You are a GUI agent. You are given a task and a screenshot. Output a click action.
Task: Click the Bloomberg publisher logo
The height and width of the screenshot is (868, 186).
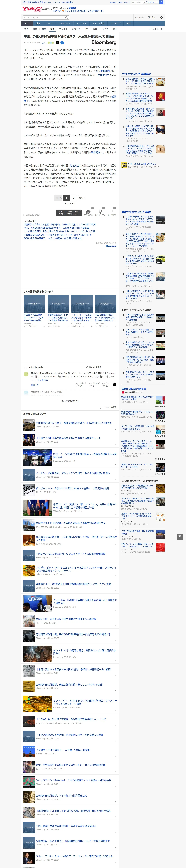tap(104, 42)
